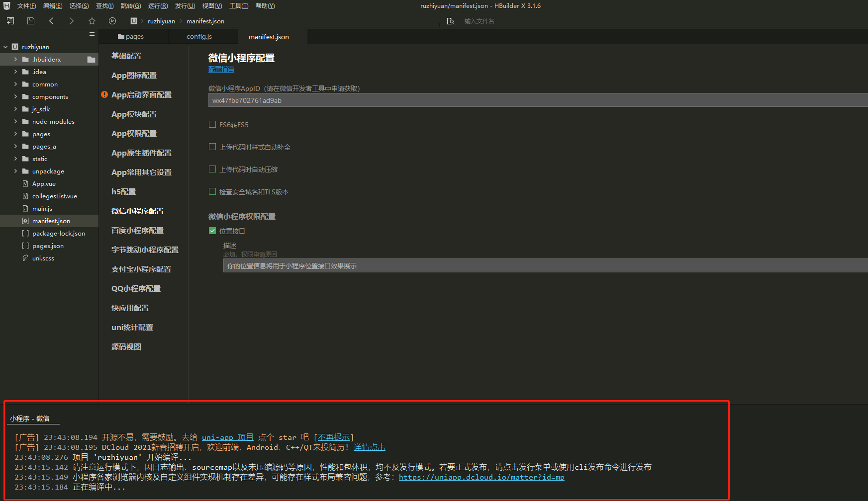Open the App图标配置 section

pos(134,76)
